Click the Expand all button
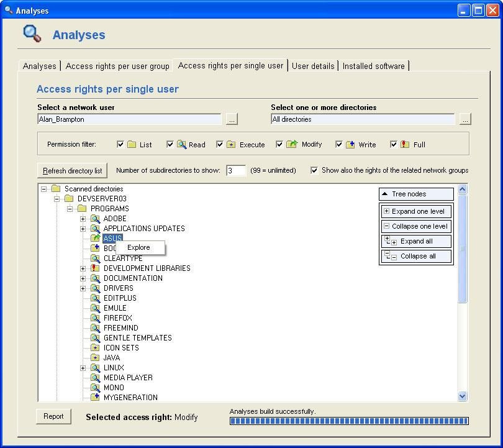 click(x=416, y=241)
